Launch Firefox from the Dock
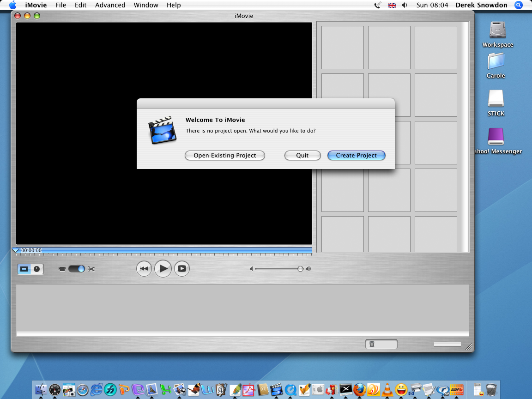Screen dimensions: 532x399 [x=360, y=389]
